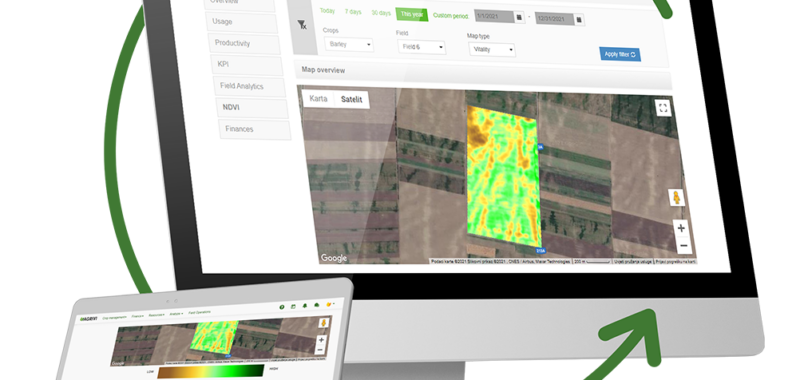Viewport: 800px width, 380px height.
Task: Select the This year period
Action: 411,14
